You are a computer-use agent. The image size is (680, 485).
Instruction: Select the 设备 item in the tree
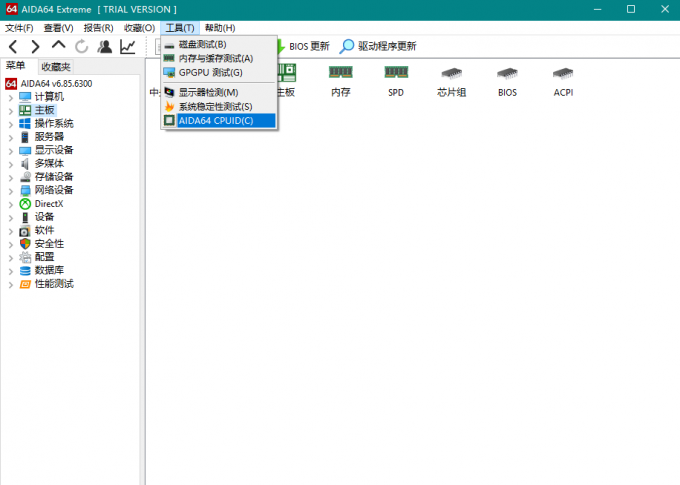(37, 217)
